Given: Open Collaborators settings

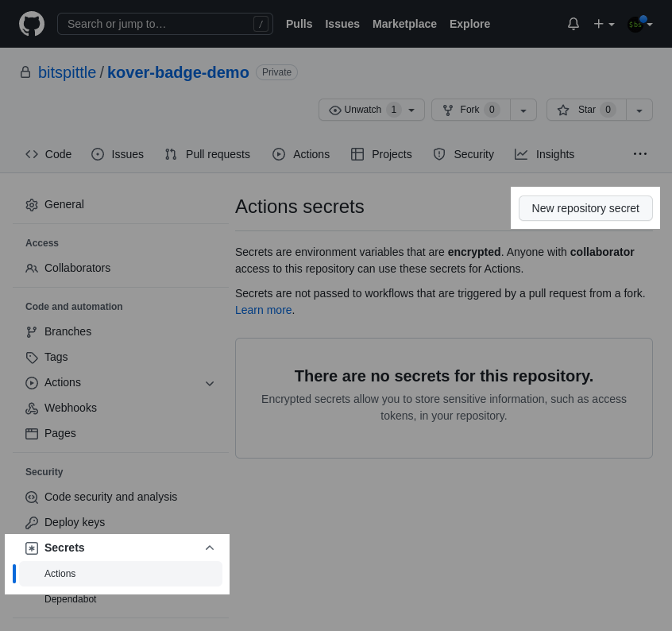Looking at the screenshot, I should pos(121,268).
